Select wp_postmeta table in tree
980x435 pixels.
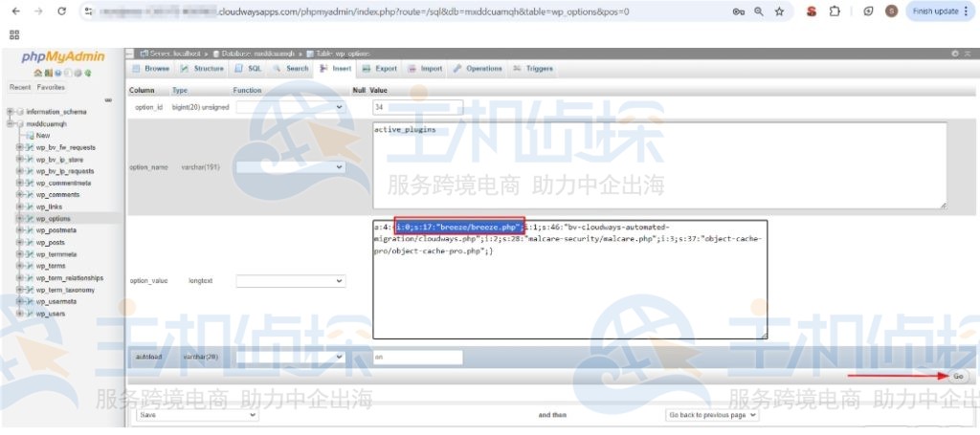point(56,231)
